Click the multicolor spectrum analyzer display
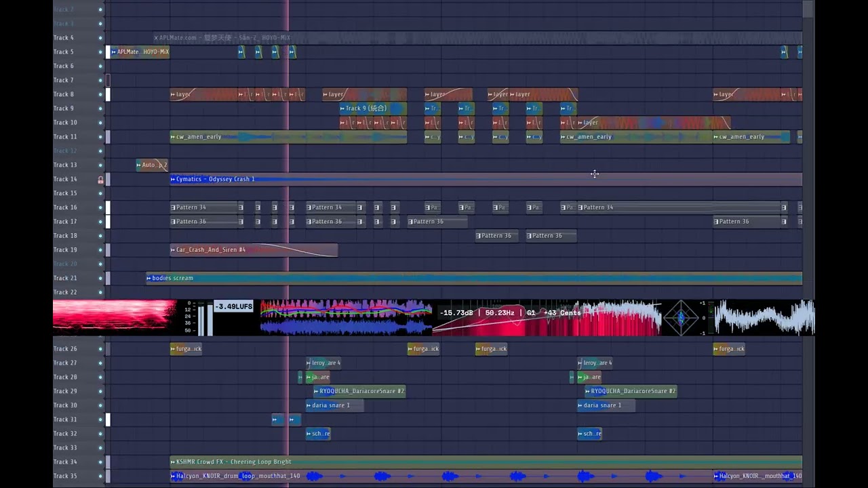The image size is (868, 488). click(346, 318)
